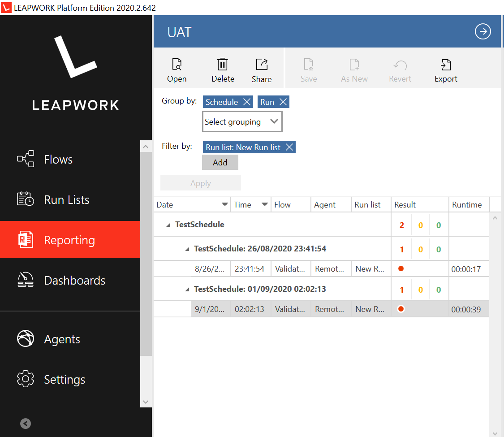Image resolution: width=504 pixels, height=437 pixels.
Task: Click the Delete report icon
Action: [223, 68]
